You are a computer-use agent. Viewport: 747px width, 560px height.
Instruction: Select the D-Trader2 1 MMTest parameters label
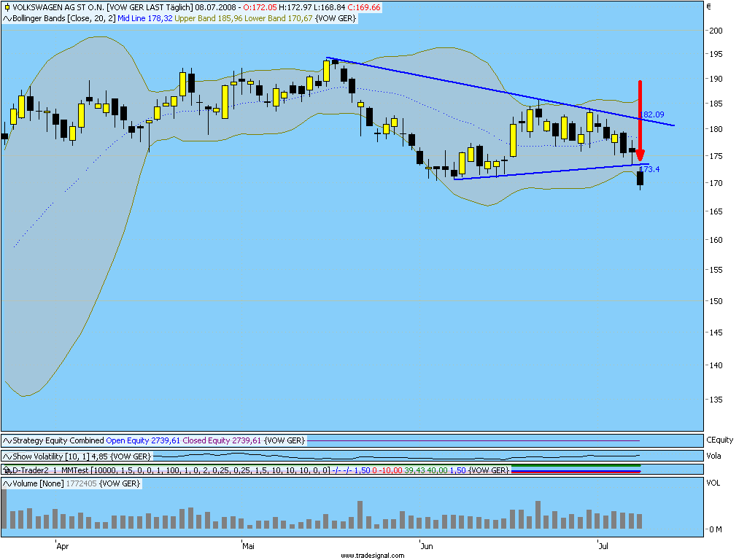pyautogui.click(x=171, y=470)
